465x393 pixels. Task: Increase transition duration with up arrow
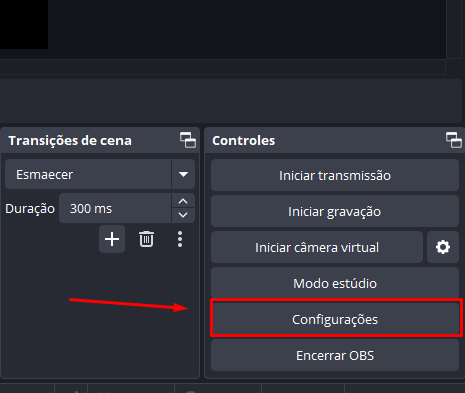[183, 201]
